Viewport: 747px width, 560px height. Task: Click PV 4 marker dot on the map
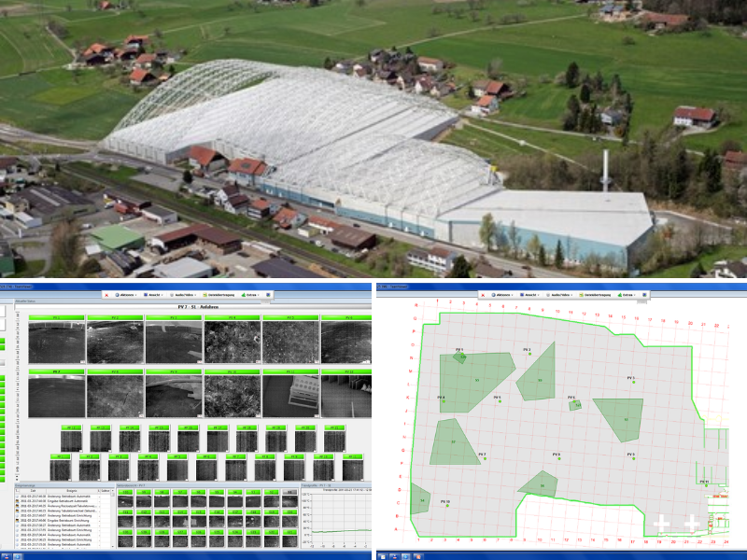pos(444,401)
